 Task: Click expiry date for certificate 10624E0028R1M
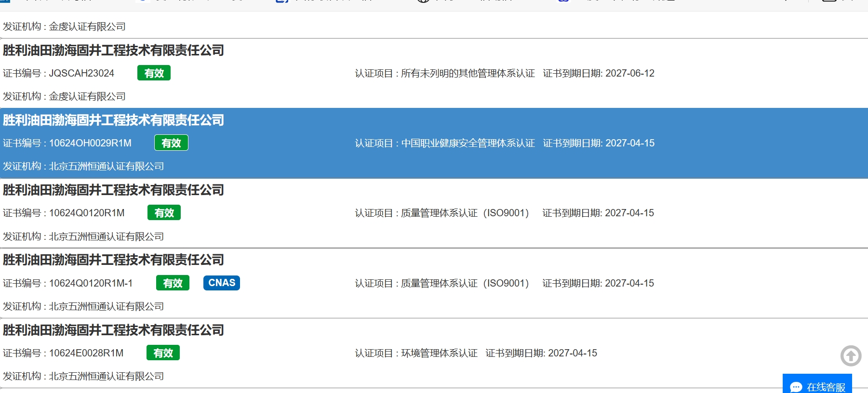pos(573,353)
